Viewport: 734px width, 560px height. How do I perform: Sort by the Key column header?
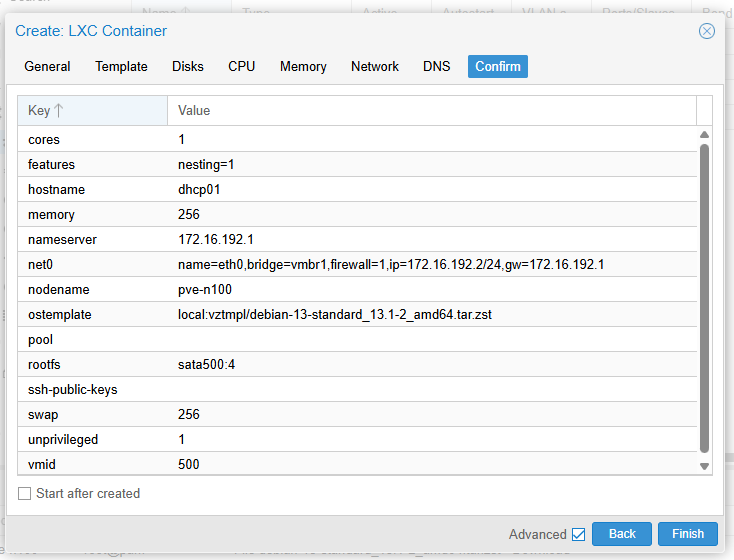click(92, 110)
